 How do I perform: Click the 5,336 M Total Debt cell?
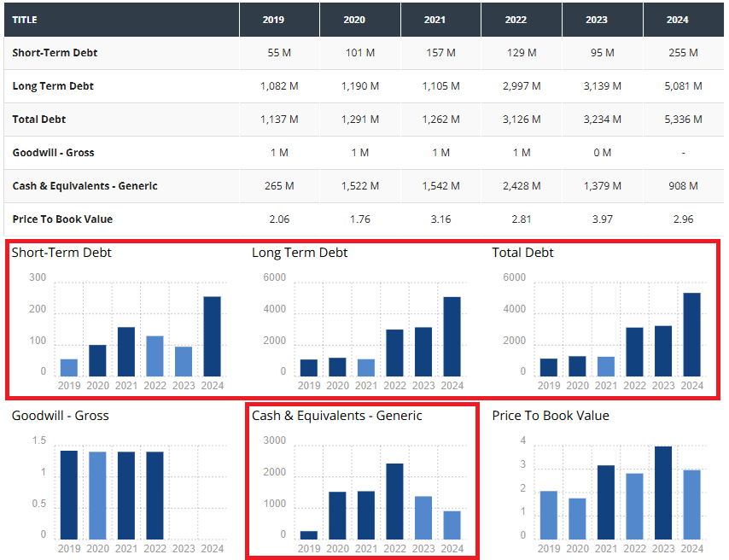click(x=683, y=120)
